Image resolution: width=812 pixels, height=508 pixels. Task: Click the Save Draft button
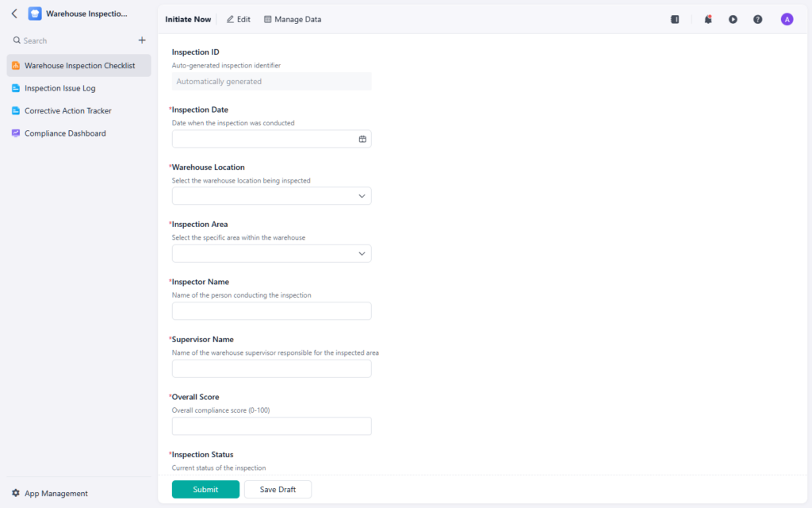point(278,489)
